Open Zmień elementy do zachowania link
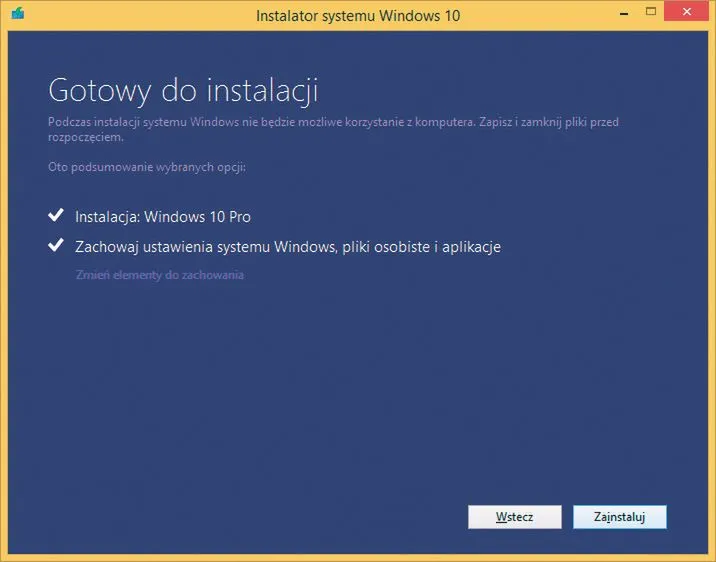The height and width of the screenshot is (562, 716). (160, 275)
